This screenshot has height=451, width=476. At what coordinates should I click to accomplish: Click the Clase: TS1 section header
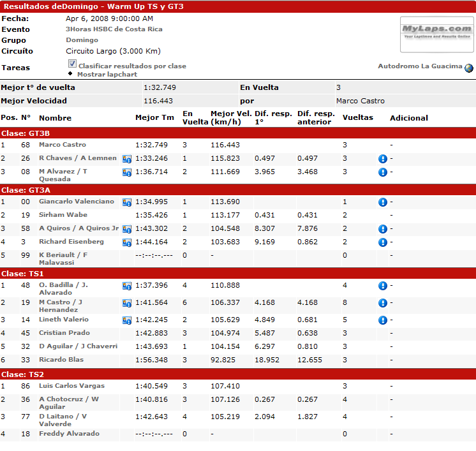tap(238, 274)
